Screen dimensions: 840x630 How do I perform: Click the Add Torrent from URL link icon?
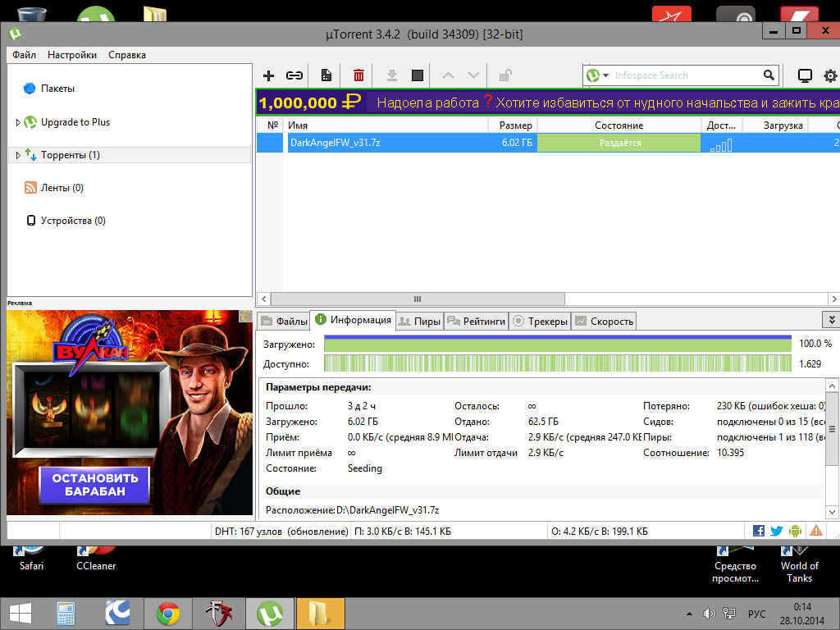(294, 75)
